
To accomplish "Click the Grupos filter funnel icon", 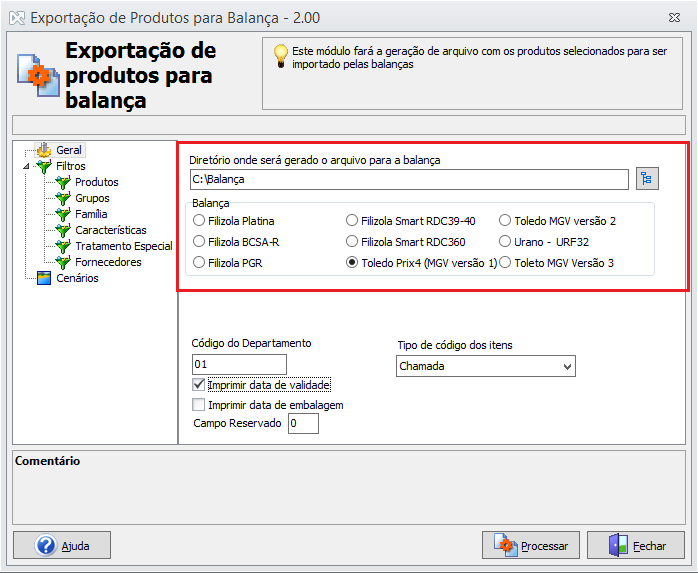I will pyautogui.click(x=63, y=198).
